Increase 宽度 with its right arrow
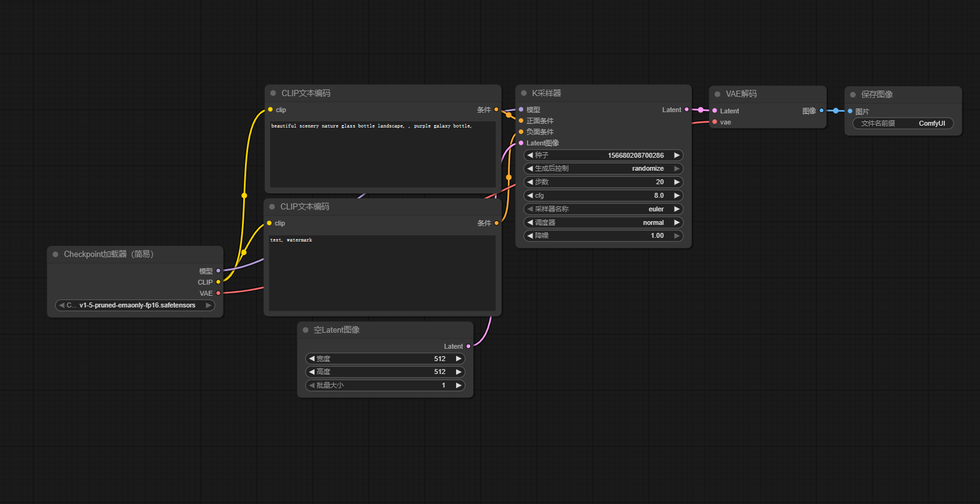Screen dimensions: 980x504 [x=459, y=359]
